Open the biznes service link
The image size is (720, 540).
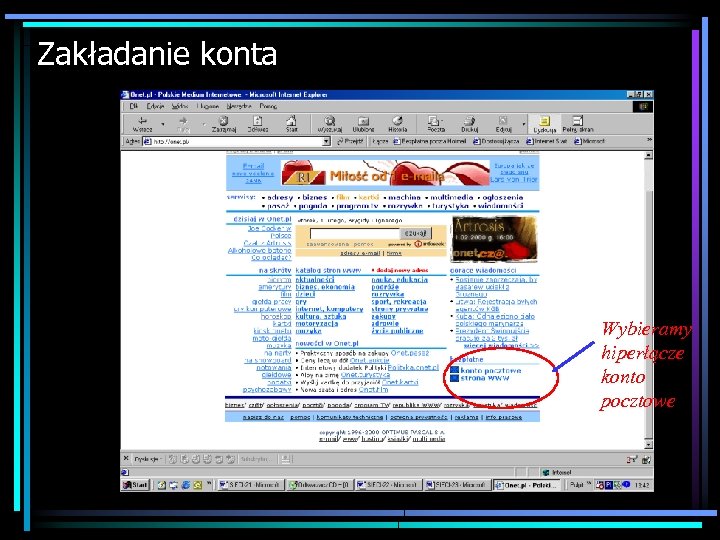pos(315,197)
